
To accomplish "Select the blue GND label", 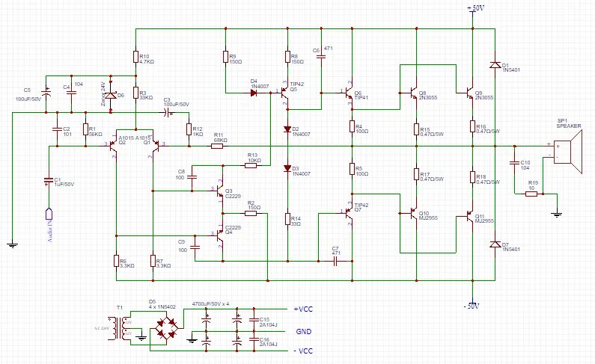I will pyautogui.click(x=304, y=331).
